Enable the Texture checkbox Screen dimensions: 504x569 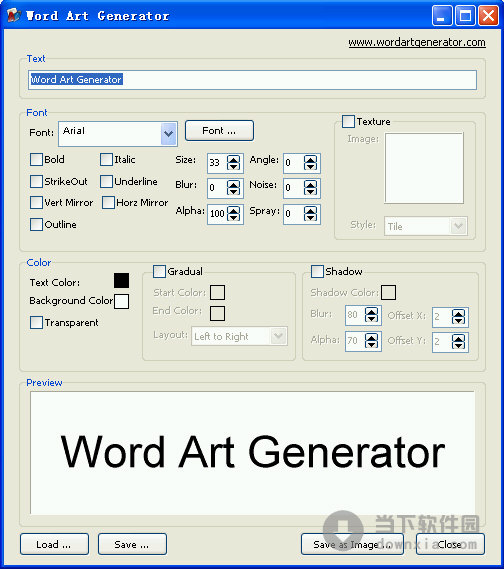coord(348,122)
